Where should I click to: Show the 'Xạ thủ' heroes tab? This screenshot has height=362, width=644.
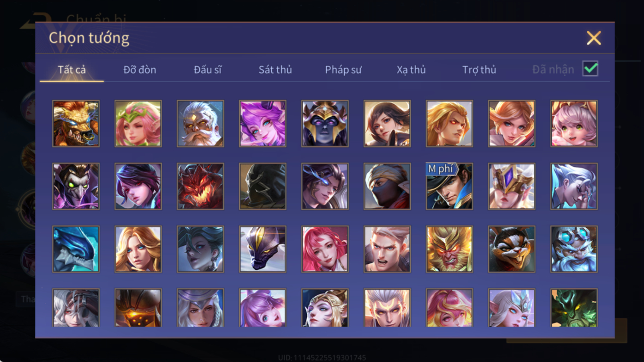click(x=411, y=70)
